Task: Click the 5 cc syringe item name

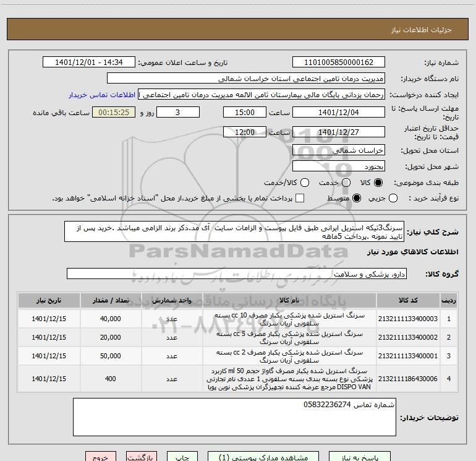Action: tap(289, 338)
